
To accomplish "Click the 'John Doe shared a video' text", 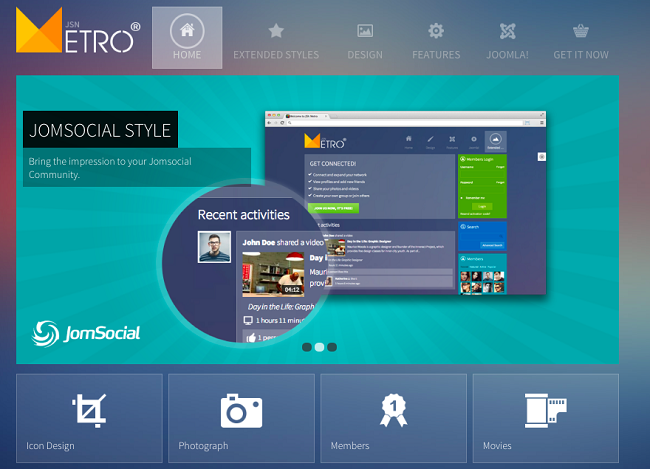I will click(x=283, y=243).
